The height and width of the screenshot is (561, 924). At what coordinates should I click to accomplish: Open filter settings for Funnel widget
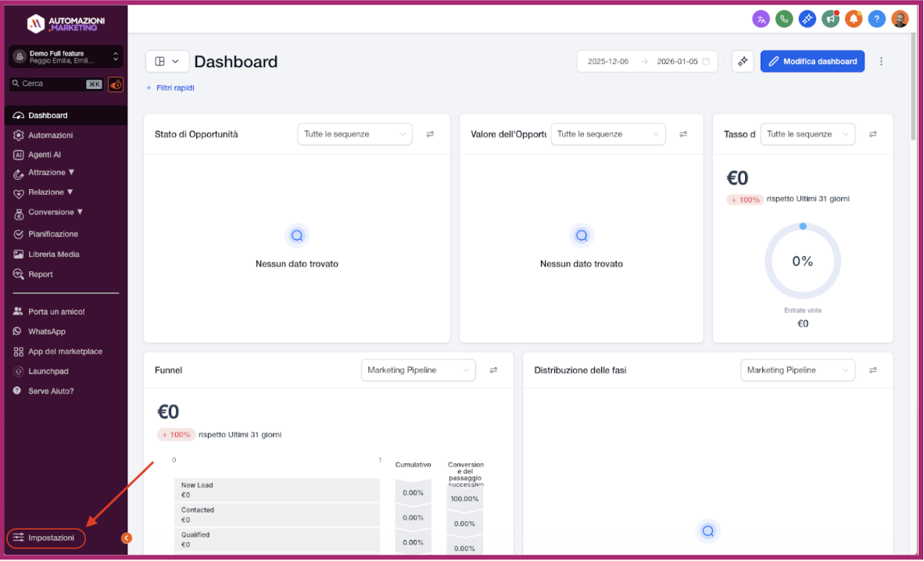click(493, 370)
